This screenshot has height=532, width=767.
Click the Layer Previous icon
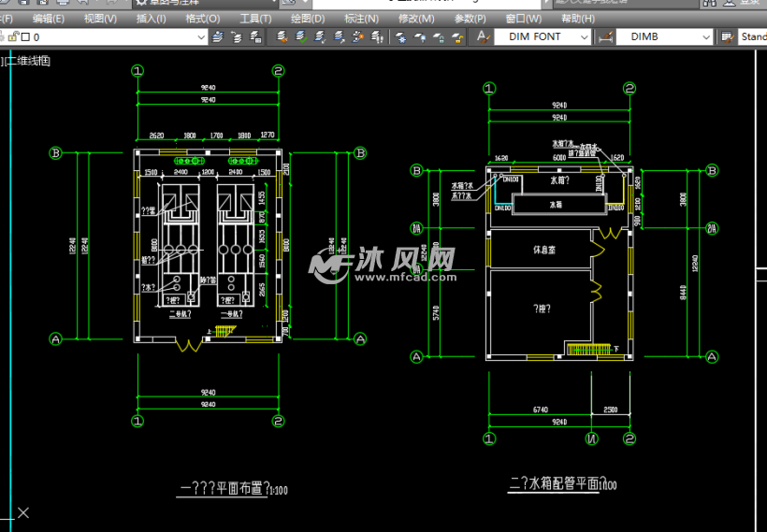click(237, 37)
